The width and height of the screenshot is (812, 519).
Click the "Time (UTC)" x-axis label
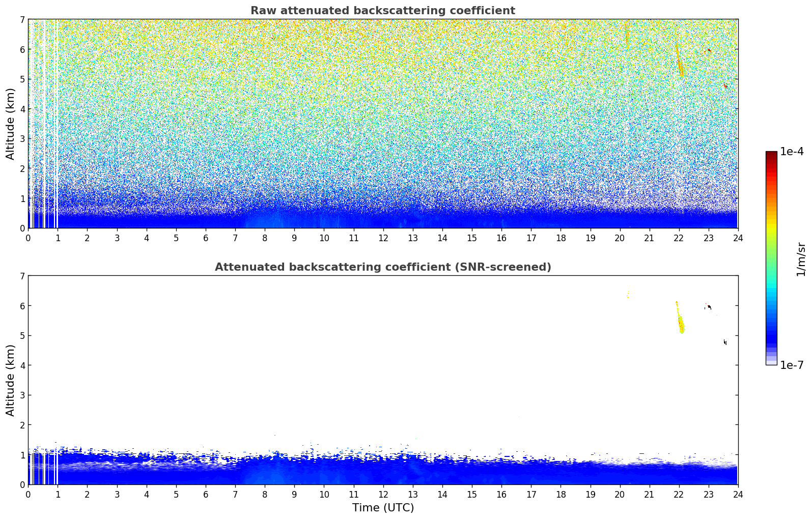pos(383,508)
